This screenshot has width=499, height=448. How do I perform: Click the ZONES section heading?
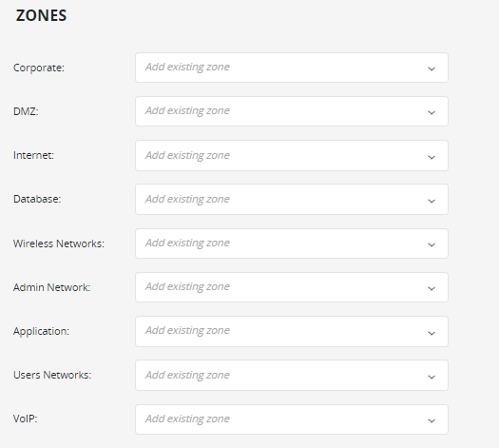[42, 15]
